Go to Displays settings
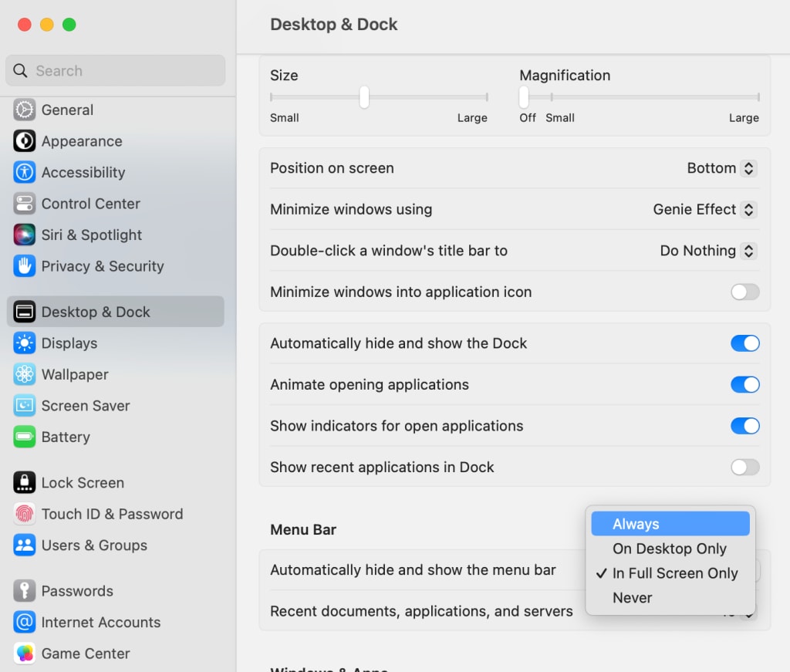Screen dimensions: 790x672 [69, 343]
